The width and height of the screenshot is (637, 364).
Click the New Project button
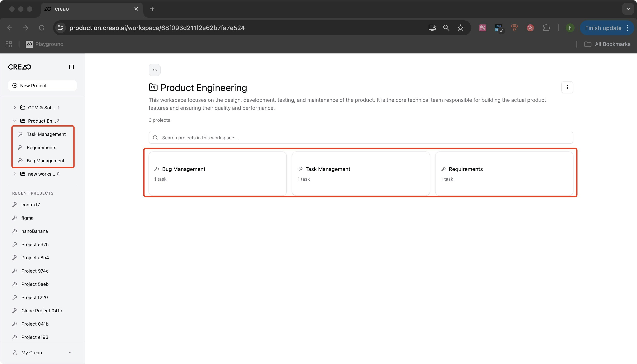coord(42,85)
